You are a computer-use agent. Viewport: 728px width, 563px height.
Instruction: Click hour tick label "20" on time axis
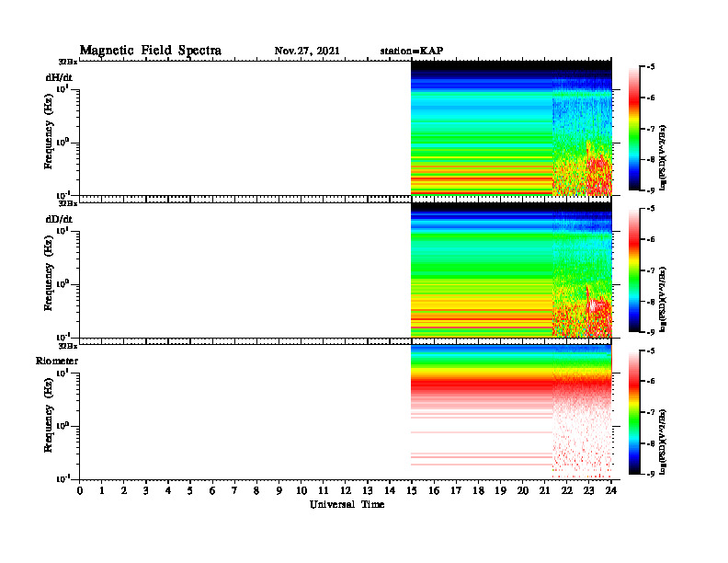pos(523,491)
